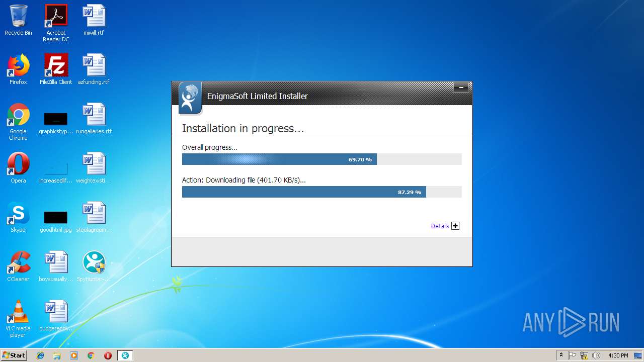This screenshot has height=362, width=644.
Task: Open miwill.rtf document icon
Action: 94,20
